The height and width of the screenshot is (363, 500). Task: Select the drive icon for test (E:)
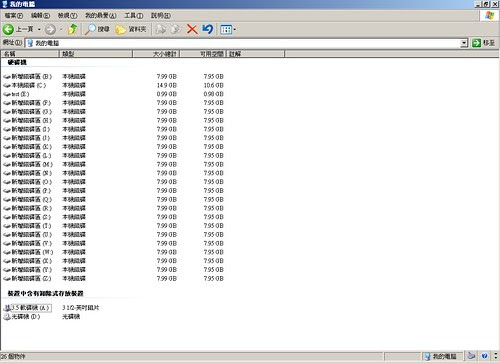[x=7, y=94]
